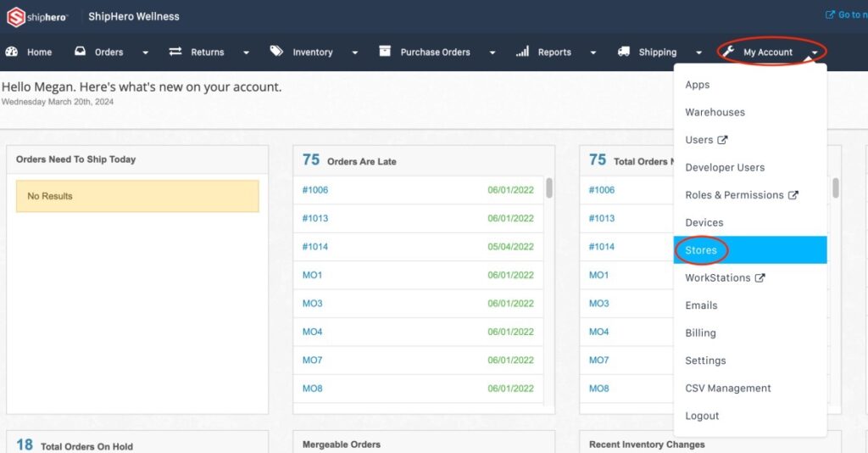Viewport: 868px width, 453px height.
Task: Expand the Shipping menu dropdown arrow
Action: [x=698, y=53]
